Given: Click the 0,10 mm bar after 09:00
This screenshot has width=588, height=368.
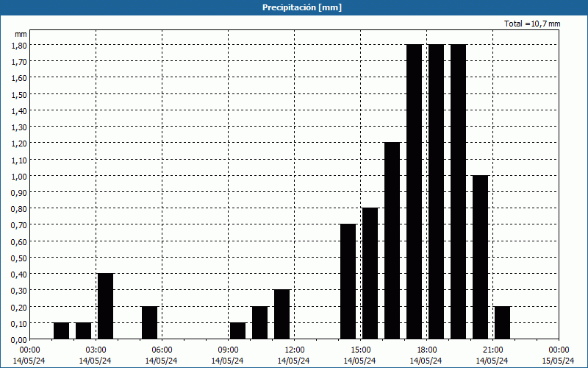Looking at the screenshot, I should click(237, 330).
